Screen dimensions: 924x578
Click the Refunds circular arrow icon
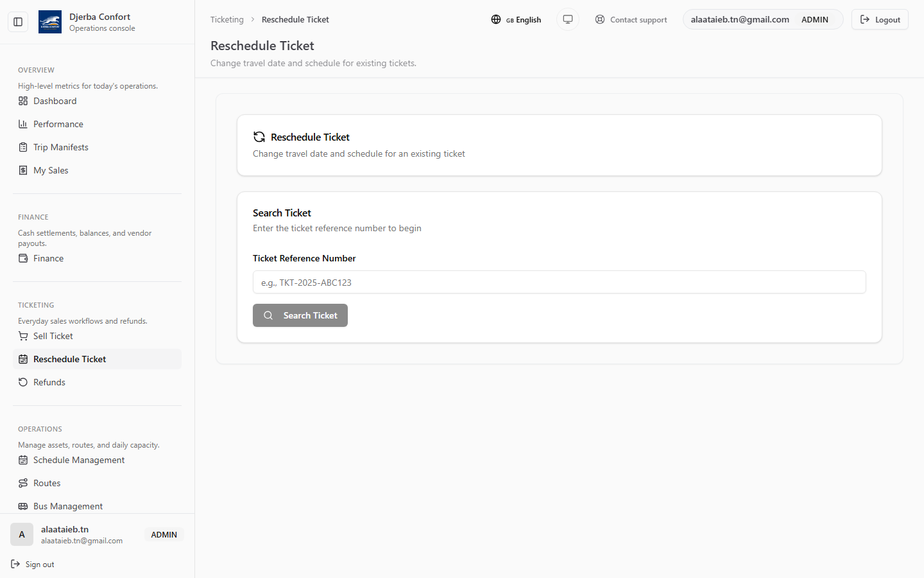tap(23, 382)
